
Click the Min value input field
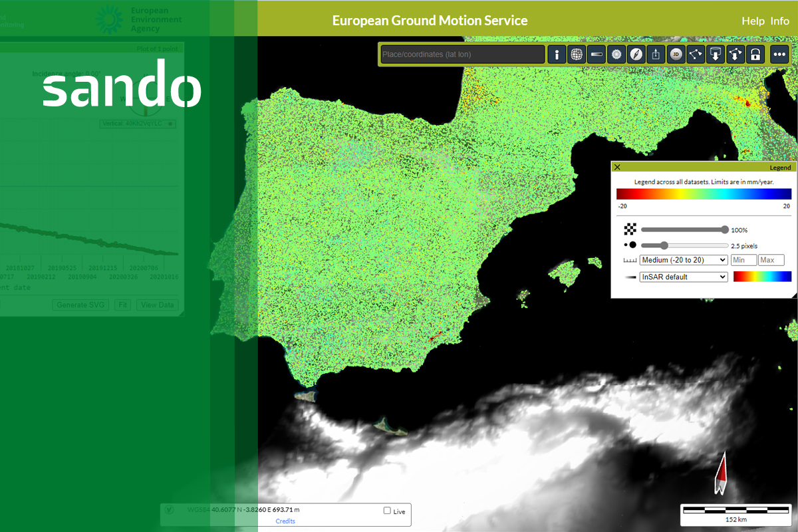pos(743,260)
